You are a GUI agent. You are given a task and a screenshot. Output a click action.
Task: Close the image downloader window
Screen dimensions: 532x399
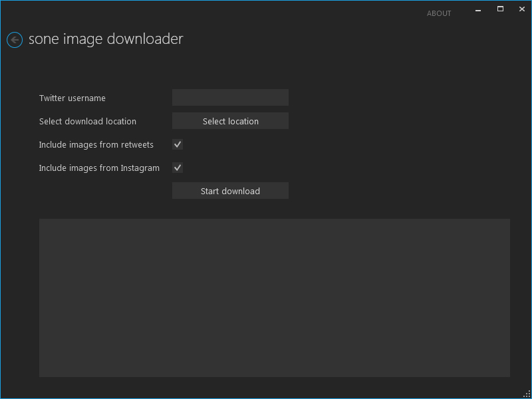point(522,9)
